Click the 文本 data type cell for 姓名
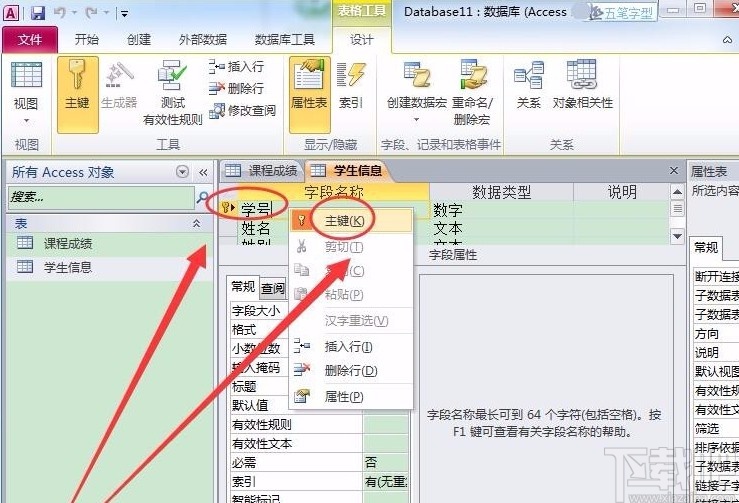This screenshot has height=503, width=739. coord(501,229)
